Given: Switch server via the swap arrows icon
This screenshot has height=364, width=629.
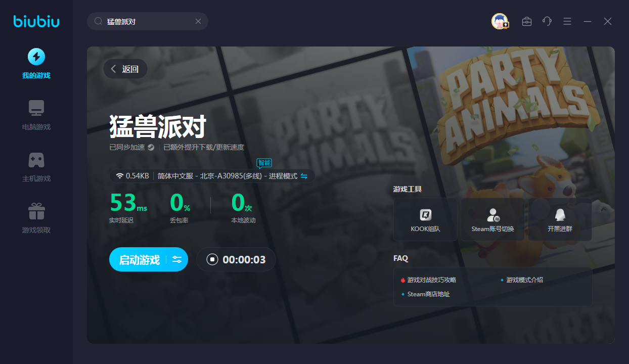Looking at the screenshot, I should (x=304, y=176).
